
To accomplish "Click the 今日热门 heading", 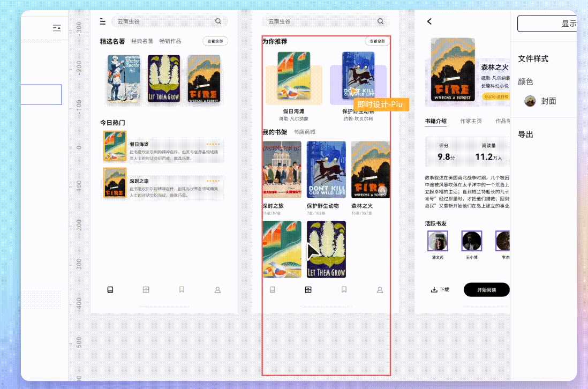I will 112,123.
